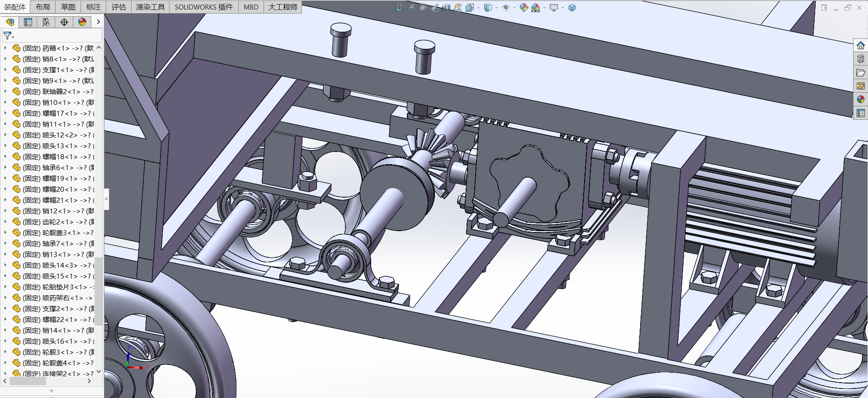Open the View Orientation dropdown arrow
Viewport: 868px width, 398px height.
pyautogui.click(x=478, y=8)
